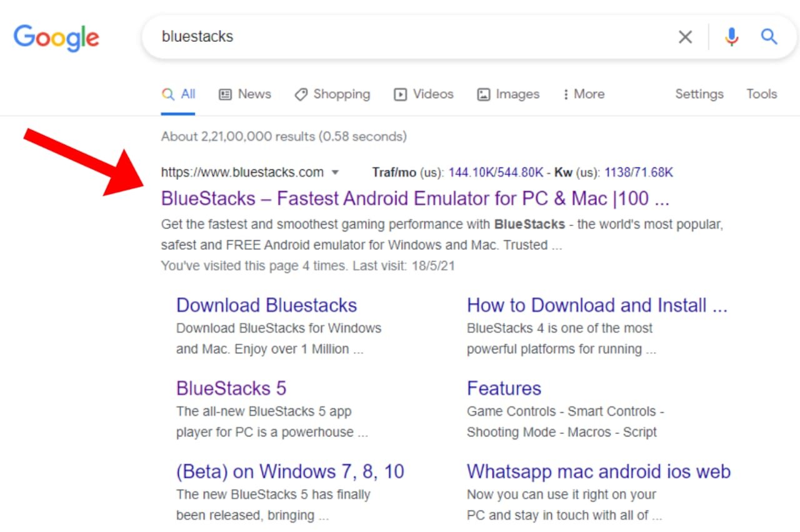800x532 pixels.
Task: Click the 'Get the fastest and smoothest' description
Action: (442, 235)
